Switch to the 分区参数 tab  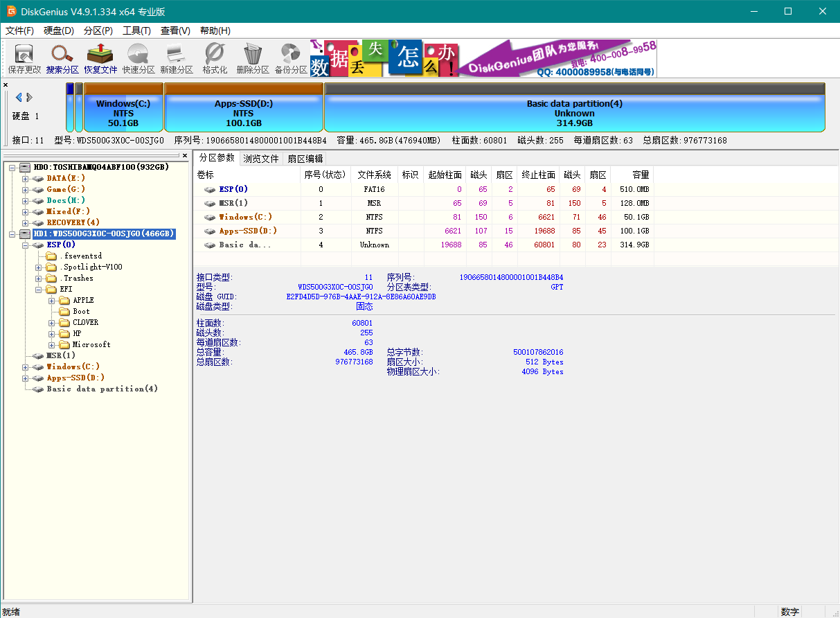click(217, 158)
